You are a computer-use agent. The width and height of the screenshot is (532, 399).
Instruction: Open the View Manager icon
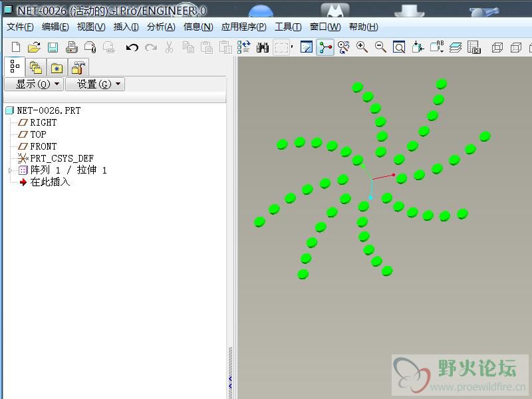point(474,47)
